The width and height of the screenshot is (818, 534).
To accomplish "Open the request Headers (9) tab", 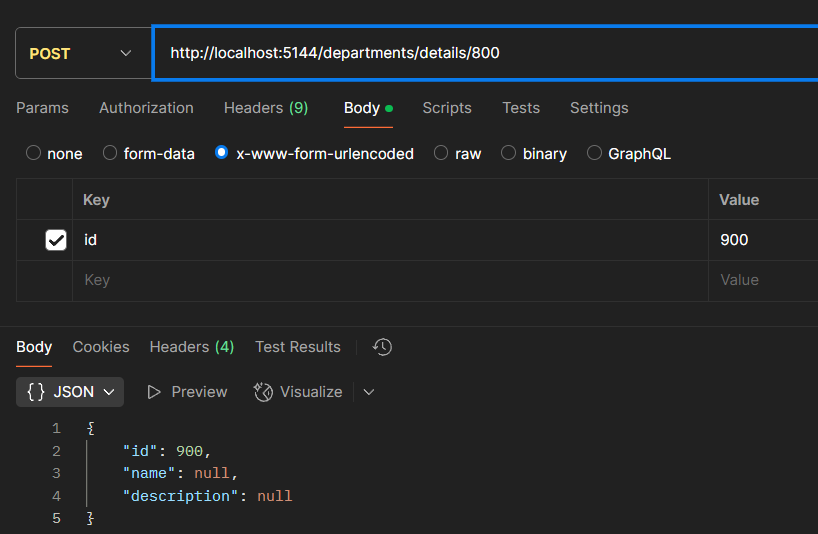I will pyautogui.click(x=265, y=108).
